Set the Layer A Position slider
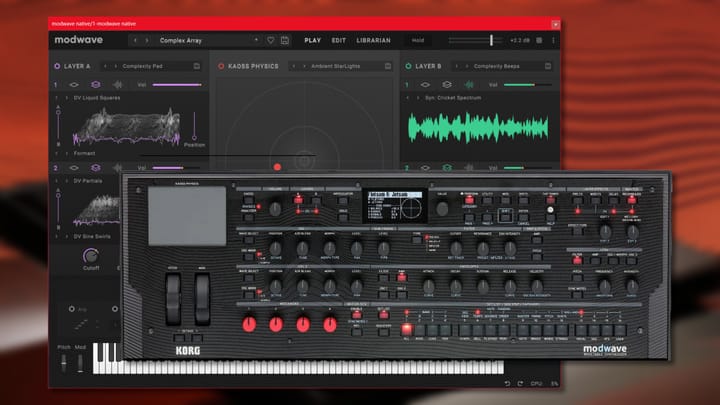The width and height of the screenshot is (720, 405). pos(194,125)
